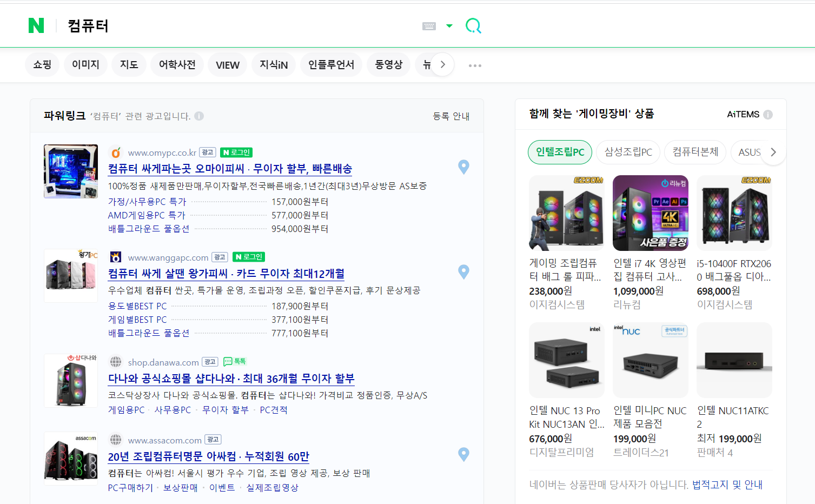
Task: Show more search tabs with right chevron
Action: pyautogui.click(x=443, y=65)
